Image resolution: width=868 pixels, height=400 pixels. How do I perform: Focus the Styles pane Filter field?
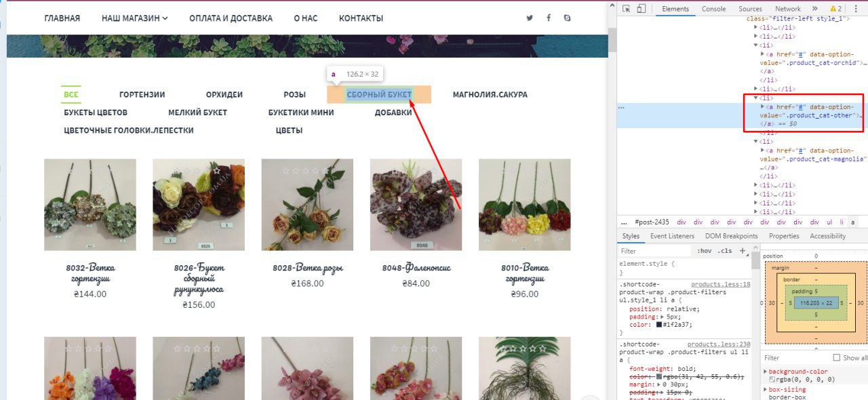point(654,251)
